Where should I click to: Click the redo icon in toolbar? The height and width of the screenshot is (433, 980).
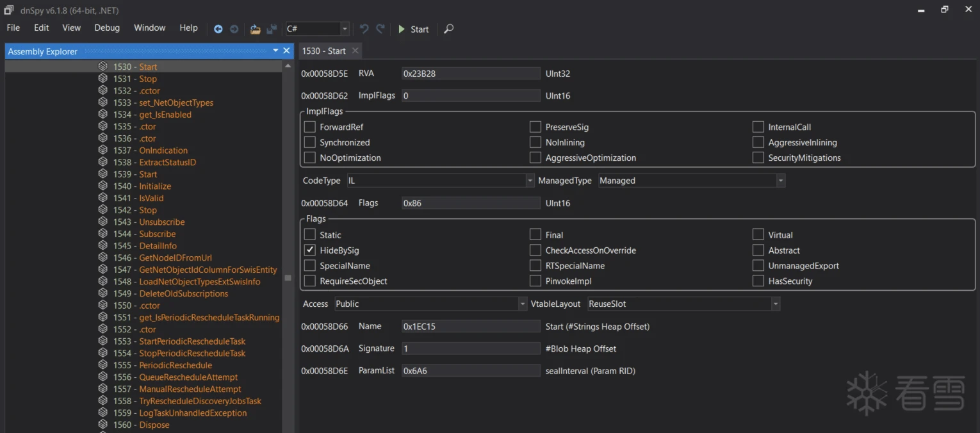coord(380,29)
